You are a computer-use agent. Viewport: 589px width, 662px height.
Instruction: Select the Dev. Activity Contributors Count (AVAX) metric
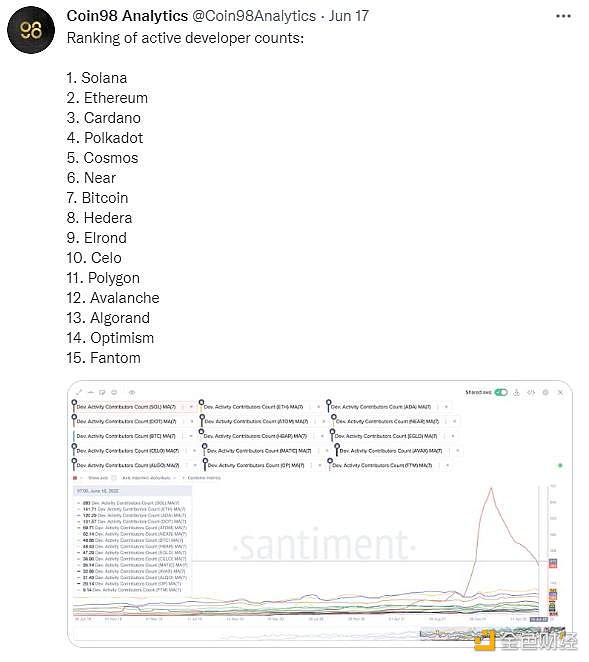[x=391, y=451]
